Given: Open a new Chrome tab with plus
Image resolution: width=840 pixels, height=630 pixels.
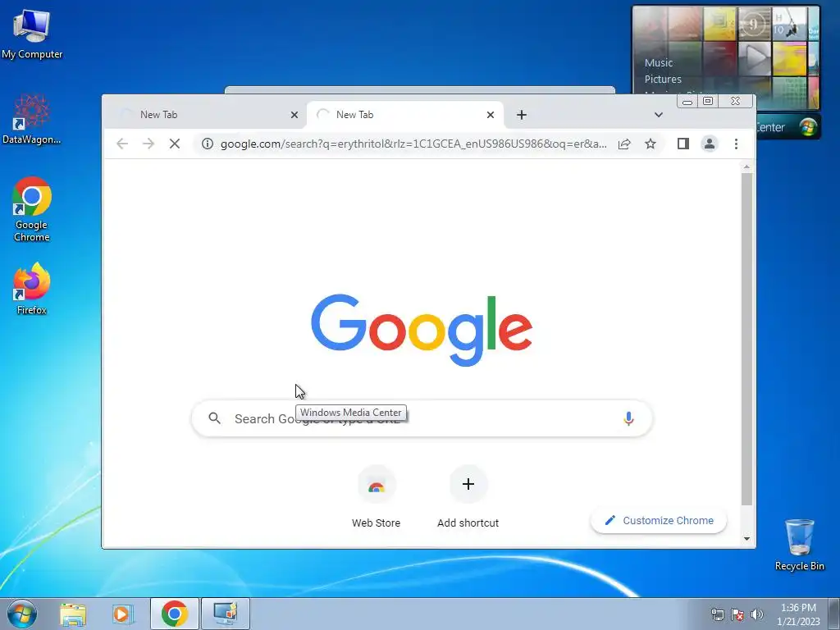Looking at the screenshot, I should 521,115.
